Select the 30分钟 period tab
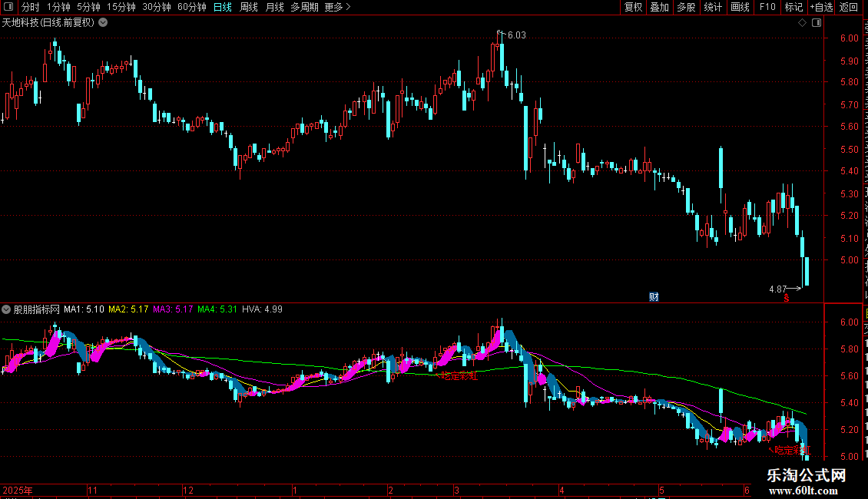The height and width of the screenshot is (499, 868). pos(157,7)
